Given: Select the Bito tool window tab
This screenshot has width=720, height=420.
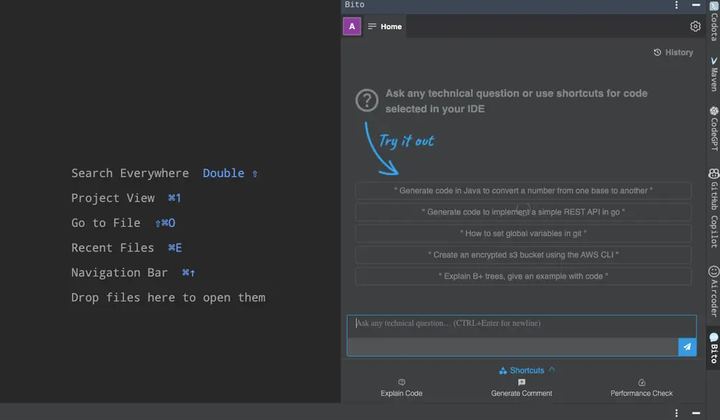Looking at the screenshot, I should (714, 349).
